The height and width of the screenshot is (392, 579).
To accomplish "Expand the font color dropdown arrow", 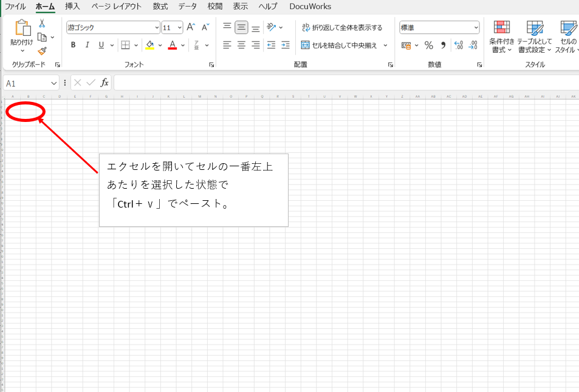I will click(x=183, y=46).
